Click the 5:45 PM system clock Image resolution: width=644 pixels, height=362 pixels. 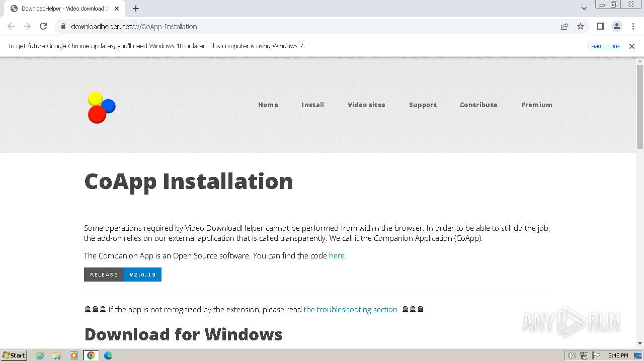[618, 355]
